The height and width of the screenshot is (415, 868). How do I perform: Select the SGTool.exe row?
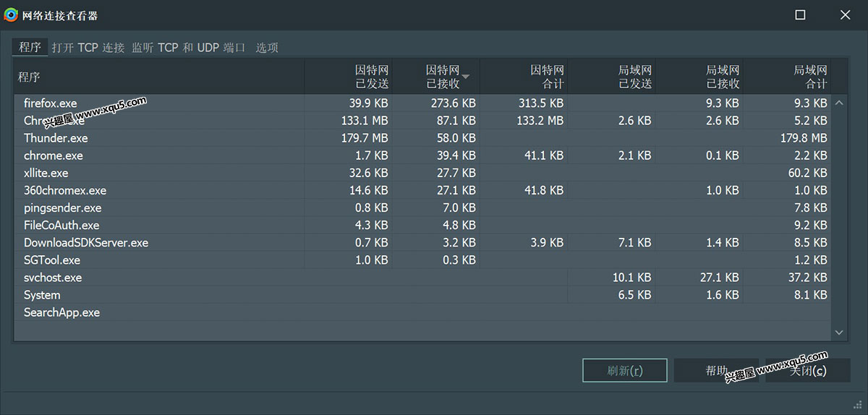(422, 260)
